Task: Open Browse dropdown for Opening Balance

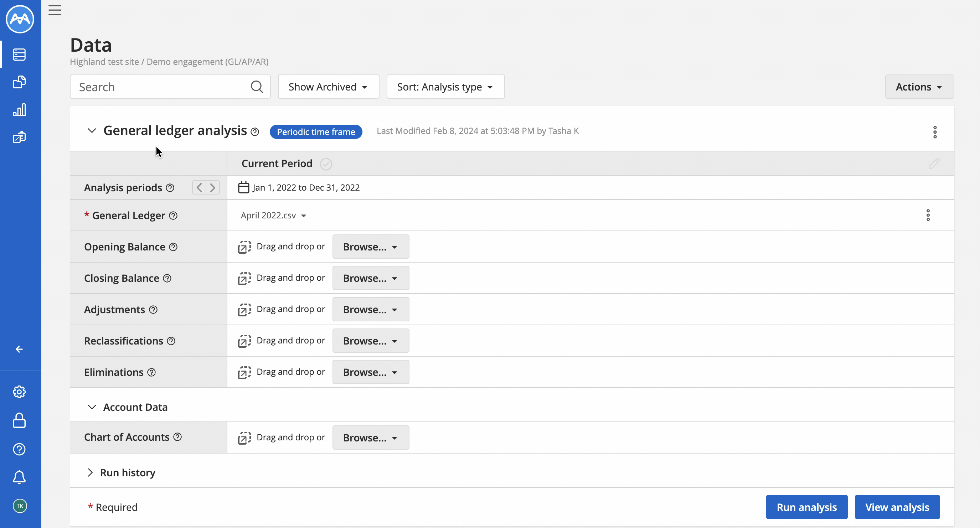Action: point(371,247)
